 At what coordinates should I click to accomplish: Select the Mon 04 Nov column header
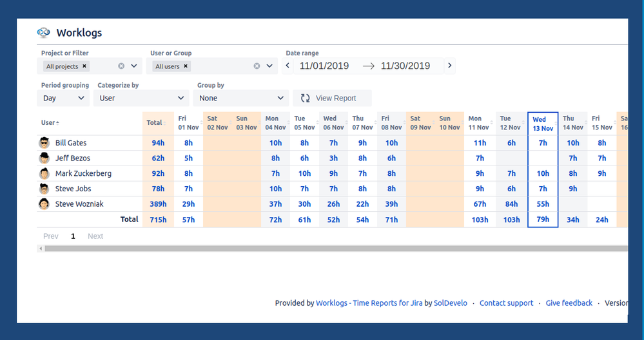tap(275, 123)
